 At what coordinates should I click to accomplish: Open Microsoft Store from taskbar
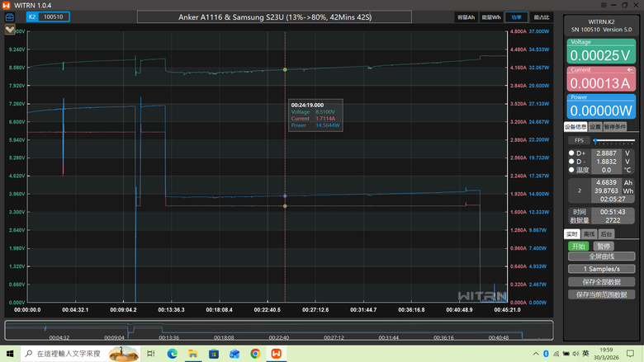click(x=214, y=354)
